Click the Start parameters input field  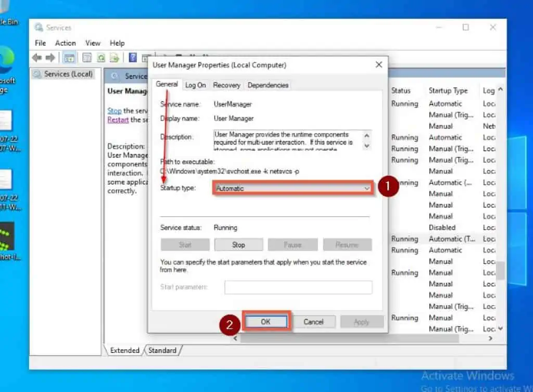pyautogui.click(x=298, y=287)
